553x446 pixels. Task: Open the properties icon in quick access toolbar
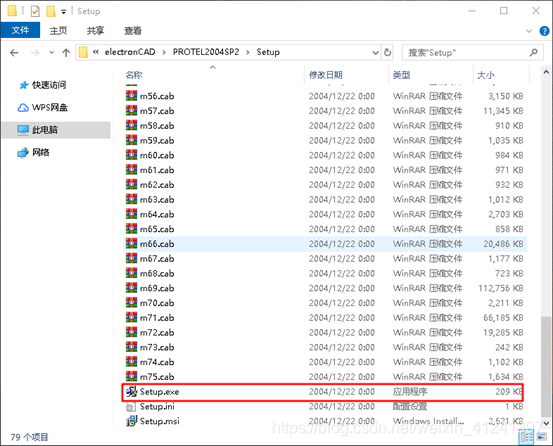tap(35, 11)
